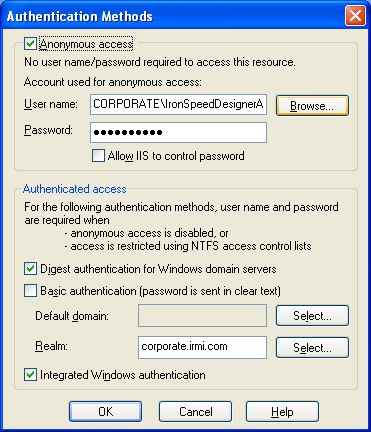Click the "Authenticated access" group heading
This screenshot has height=432, width=371.
tap(75, 189)
